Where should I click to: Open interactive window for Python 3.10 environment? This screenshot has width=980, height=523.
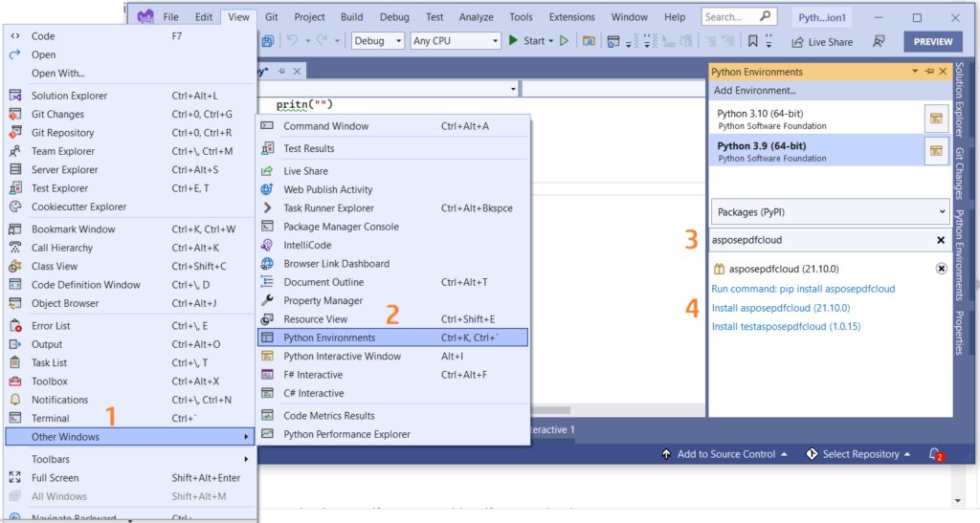pos(935,119)
